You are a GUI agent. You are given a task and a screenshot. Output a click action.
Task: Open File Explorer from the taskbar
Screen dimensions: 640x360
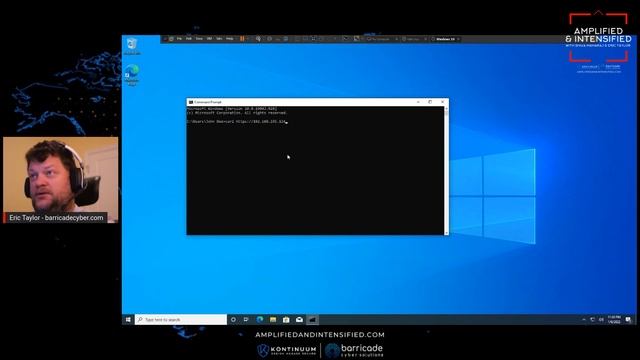coord(273,320)
